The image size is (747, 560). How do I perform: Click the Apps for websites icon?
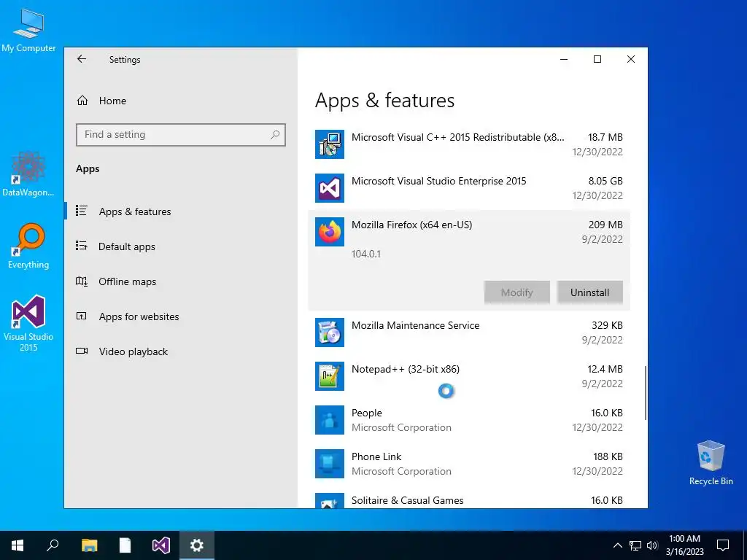[x=82, y=316]
